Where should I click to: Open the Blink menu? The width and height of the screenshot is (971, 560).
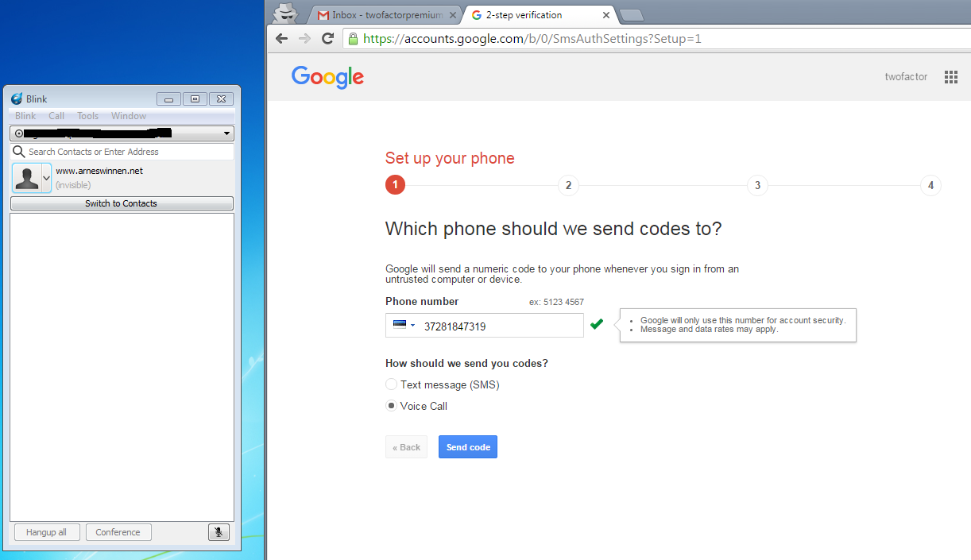click(x=25, y=116)
